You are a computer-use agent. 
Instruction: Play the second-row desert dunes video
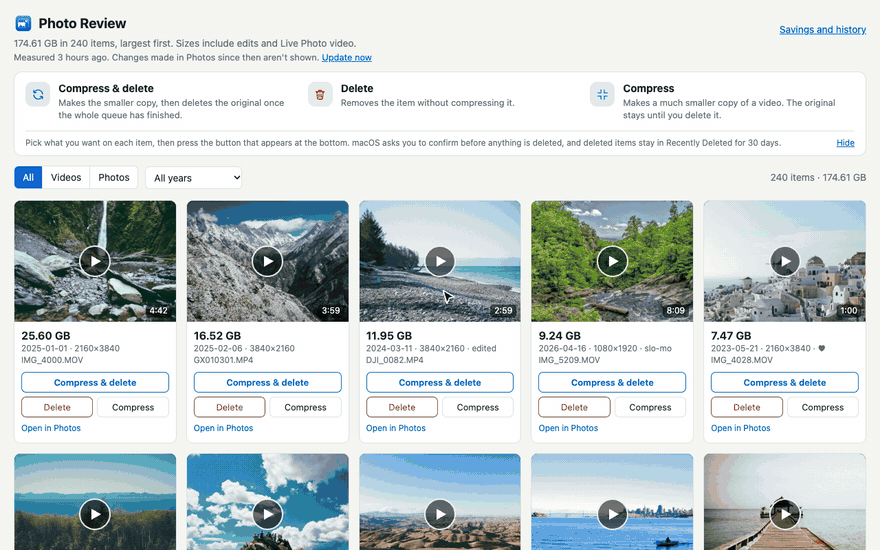(440, 514)
